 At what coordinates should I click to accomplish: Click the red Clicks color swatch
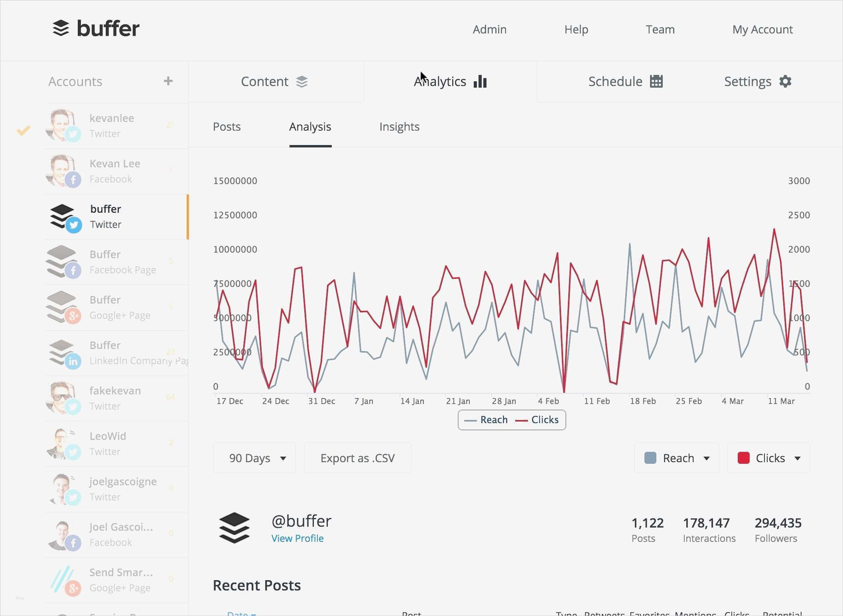coord(743,458)
